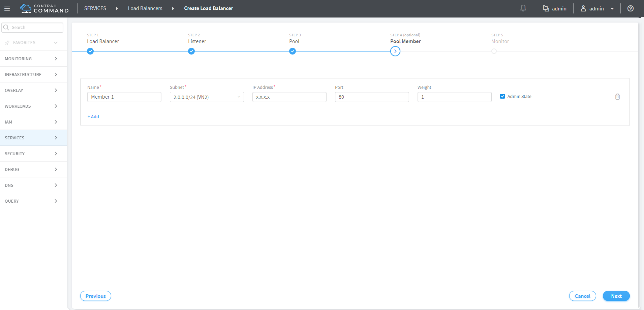The image size is (644, 310).
Task: Delete the Member-1 pool member row
Action: point(617,97)
